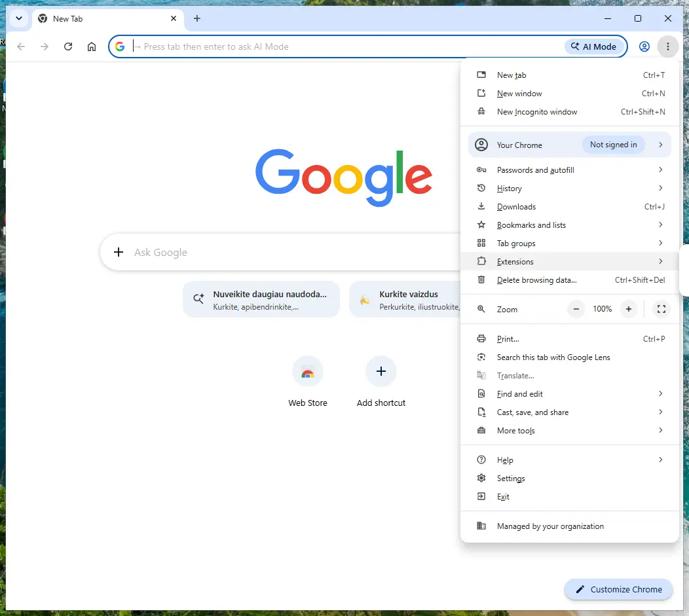Click the Tab groups grid icon

(x=481, y=243)
